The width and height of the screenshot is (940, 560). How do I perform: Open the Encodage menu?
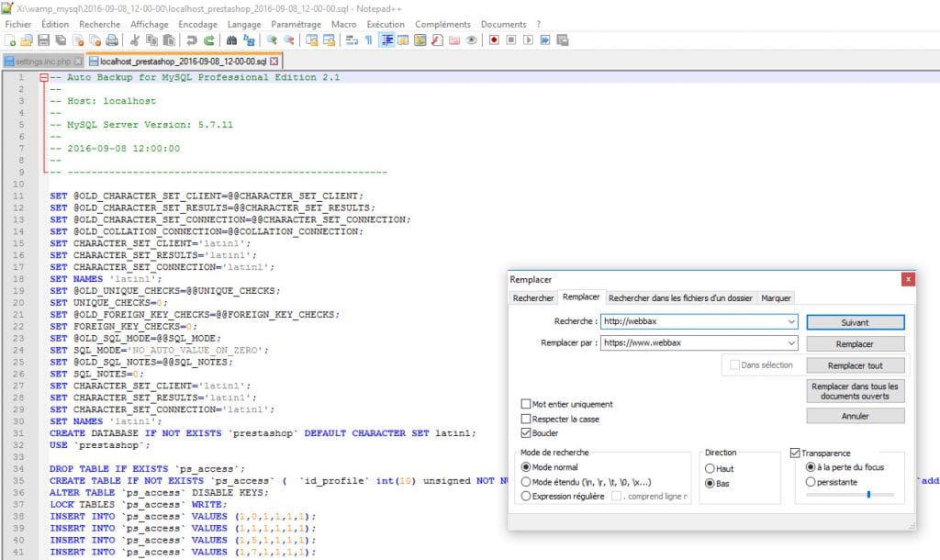pyautogui.click(x=198, y=24)
